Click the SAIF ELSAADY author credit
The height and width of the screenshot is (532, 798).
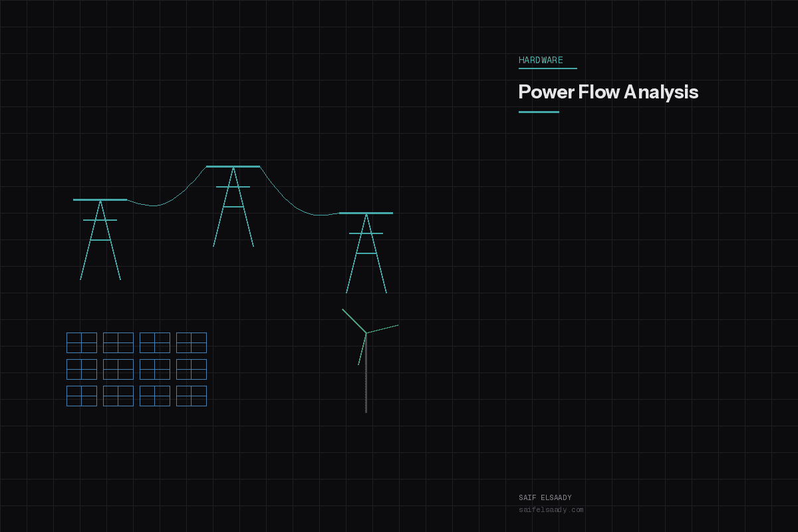click(x=545, y=497)
